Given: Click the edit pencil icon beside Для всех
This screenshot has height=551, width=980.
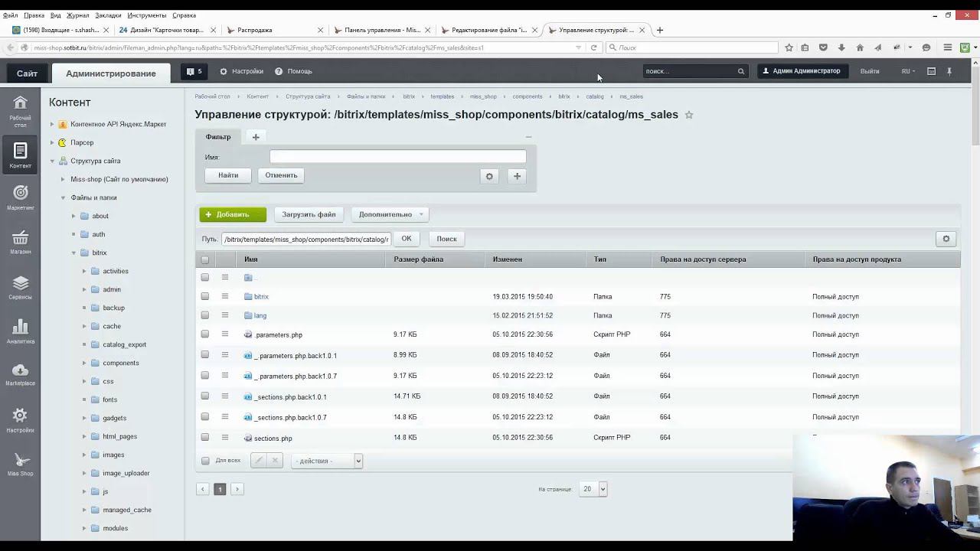Looking at the screenshot, I should [x=259, y=461].
